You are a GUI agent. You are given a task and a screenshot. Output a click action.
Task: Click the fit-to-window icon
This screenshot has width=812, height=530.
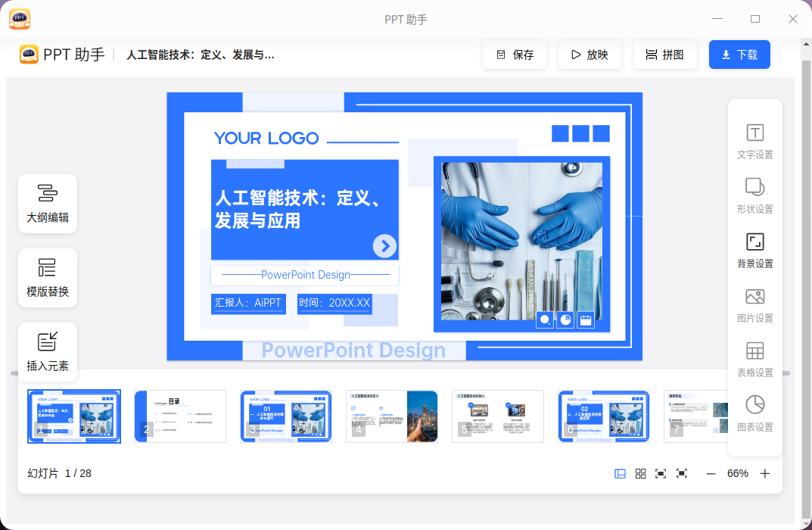(661, 473)
